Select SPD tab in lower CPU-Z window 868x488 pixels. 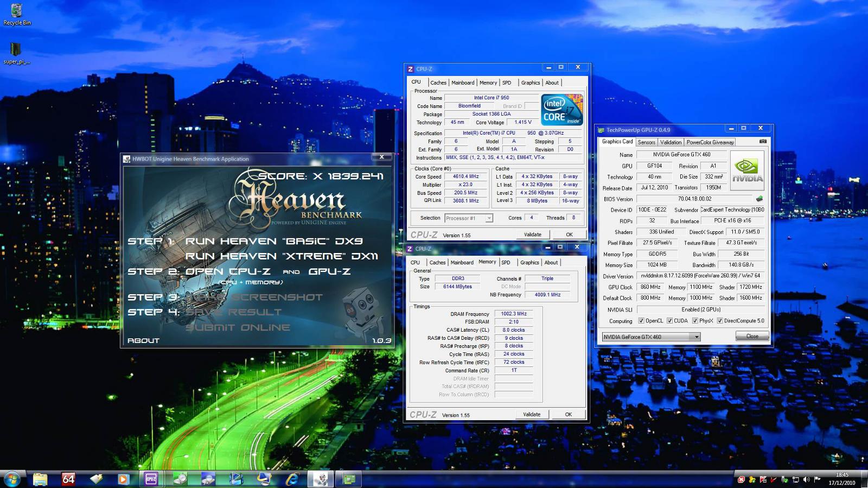point(506,262)
